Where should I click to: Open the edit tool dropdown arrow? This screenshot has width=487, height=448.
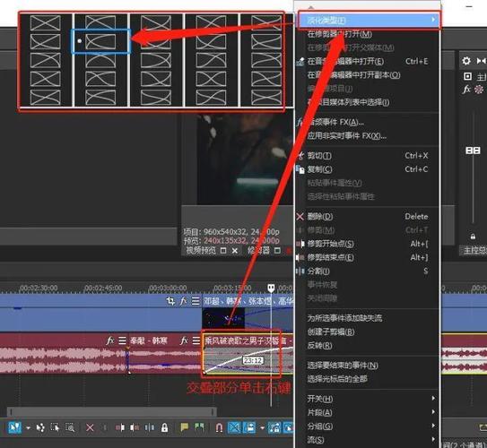29,428
